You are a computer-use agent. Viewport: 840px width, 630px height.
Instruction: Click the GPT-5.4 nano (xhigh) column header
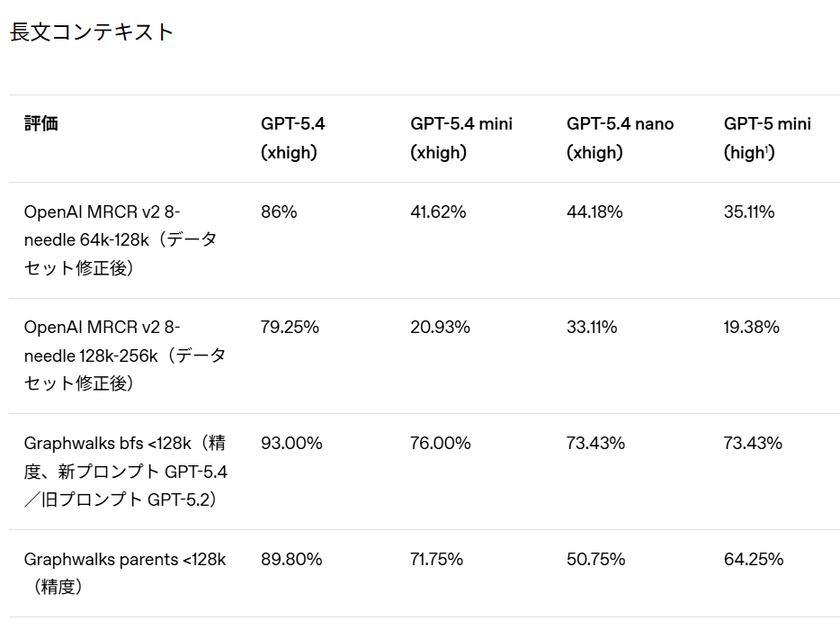pyautogui.click(x=620, y=138)
